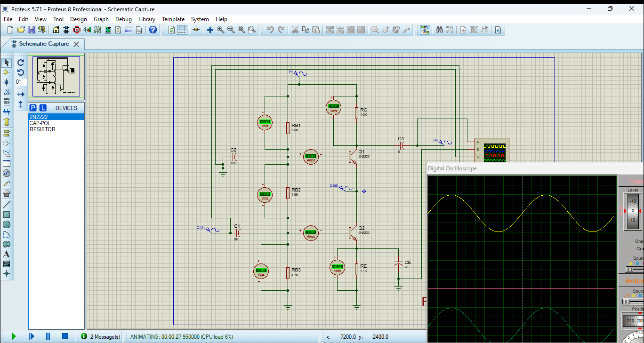The width and height of the screenshot is (644, 343).
Task: Click the Play simulation button
Action: pyautogui.click(x=14, y=336)
